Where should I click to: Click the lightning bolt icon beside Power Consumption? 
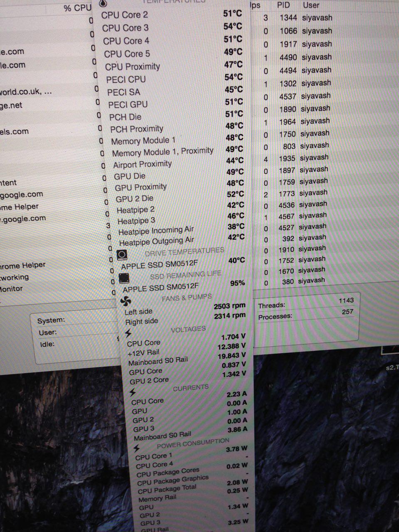click(137, 448)
